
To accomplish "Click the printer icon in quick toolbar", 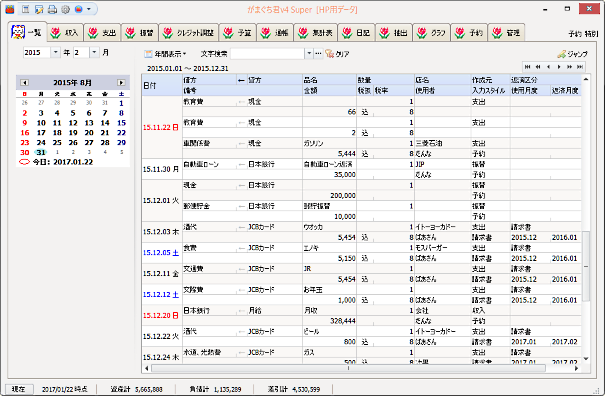I will coord(52,9).
